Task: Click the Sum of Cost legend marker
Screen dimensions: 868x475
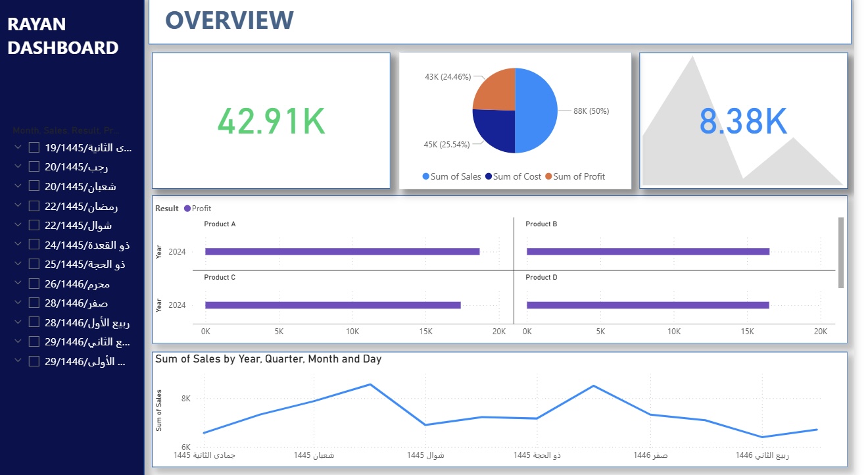Action: (x=488, y=176)
